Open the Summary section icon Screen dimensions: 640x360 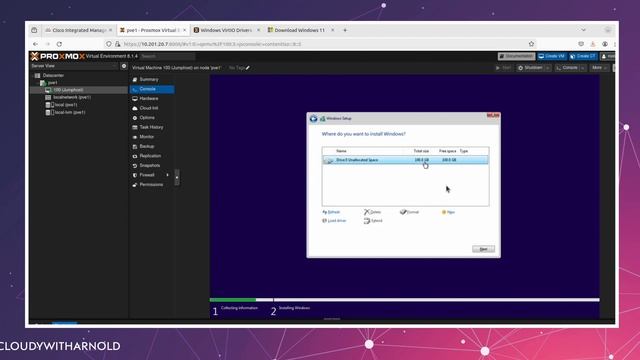[135, 80]
